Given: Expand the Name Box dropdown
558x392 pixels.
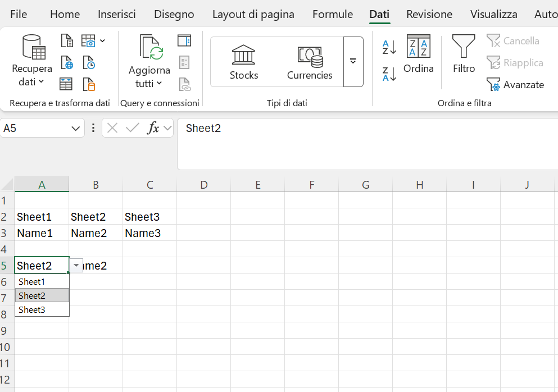Looking at the screenshot, I should point(75,129).
